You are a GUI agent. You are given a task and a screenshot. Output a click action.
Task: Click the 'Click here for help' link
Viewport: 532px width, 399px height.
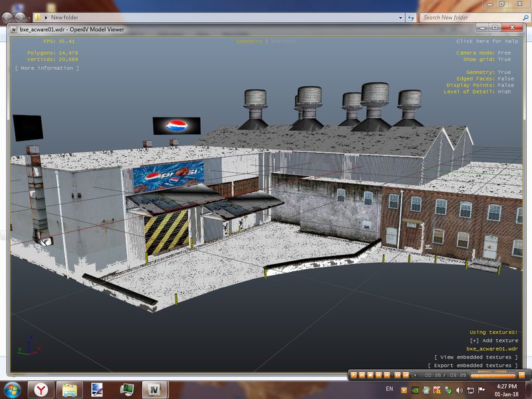pos(487,41)
